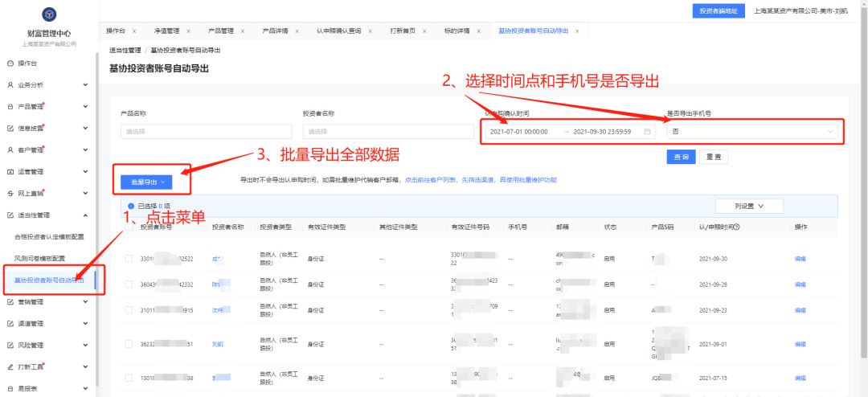Click the 操作台 icon in sidebar
The width and height of the screenshot is (868, 397).
tap(10, 63)
